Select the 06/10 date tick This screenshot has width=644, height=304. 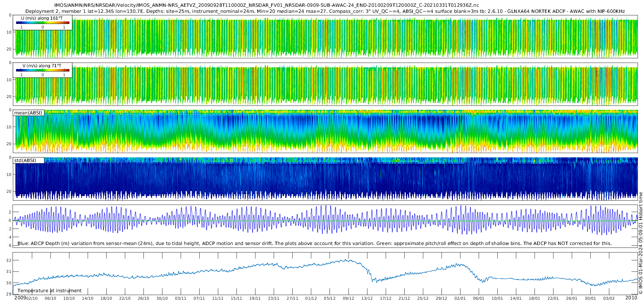coord(50,298)
